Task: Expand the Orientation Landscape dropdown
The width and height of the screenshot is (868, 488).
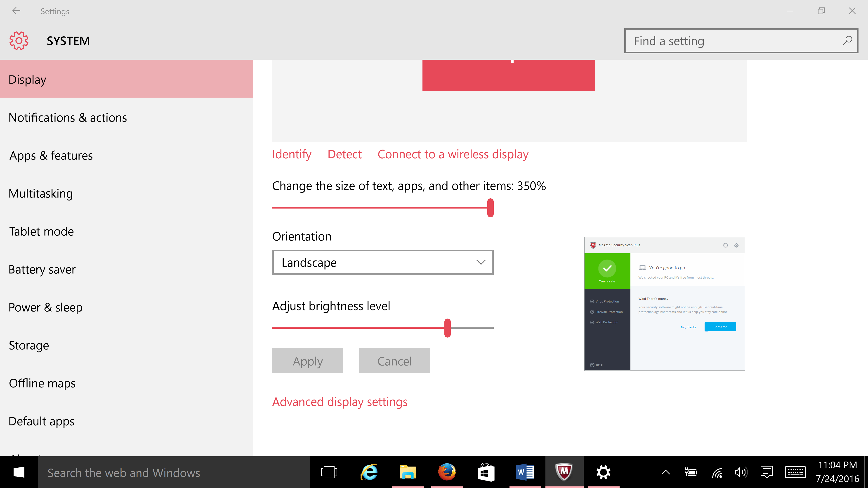Action: [382, 262]
